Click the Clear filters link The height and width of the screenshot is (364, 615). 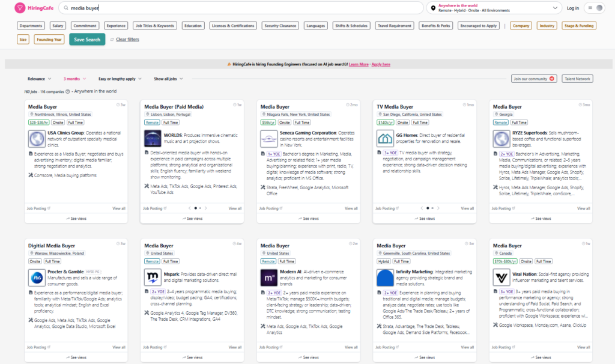(127, 40)
